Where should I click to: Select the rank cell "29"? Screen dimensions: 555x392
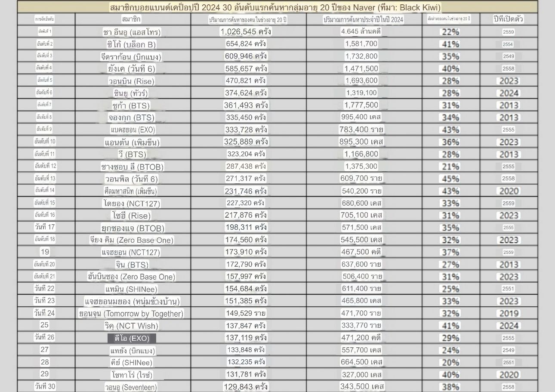click(x=45, y=374)
